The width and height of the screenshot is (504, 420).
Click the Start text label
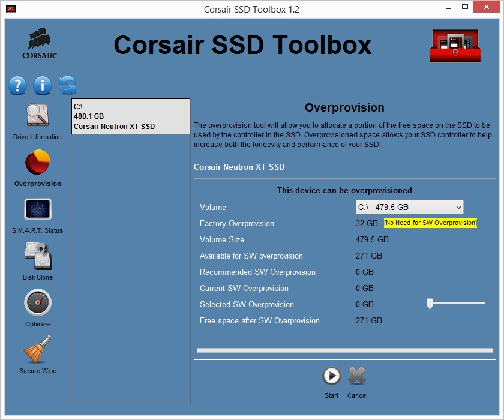[331, 395]
